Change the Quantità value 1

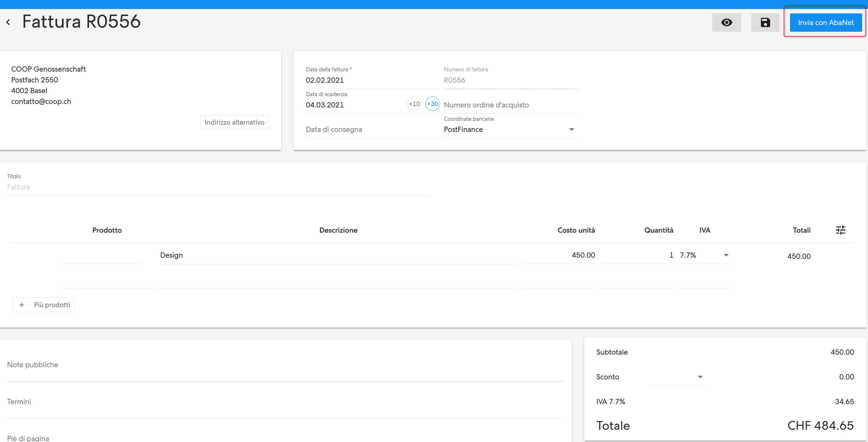coord(637,255)
